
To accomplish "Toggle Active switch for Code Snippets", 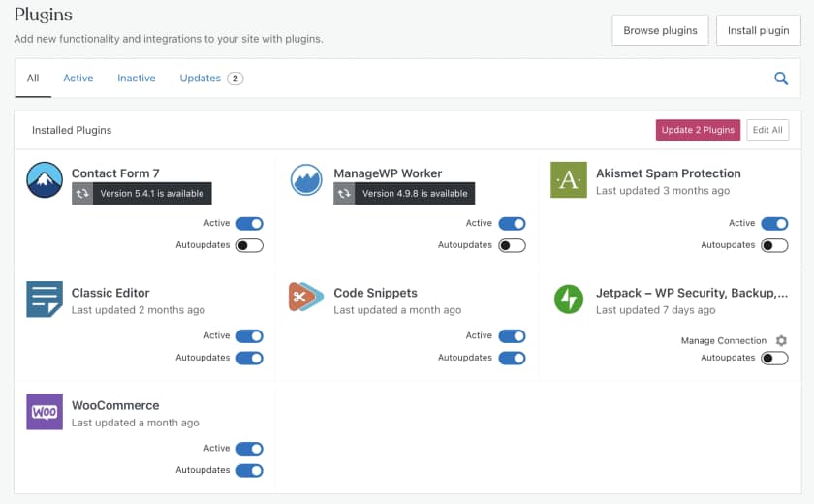I will pos(512,335).
